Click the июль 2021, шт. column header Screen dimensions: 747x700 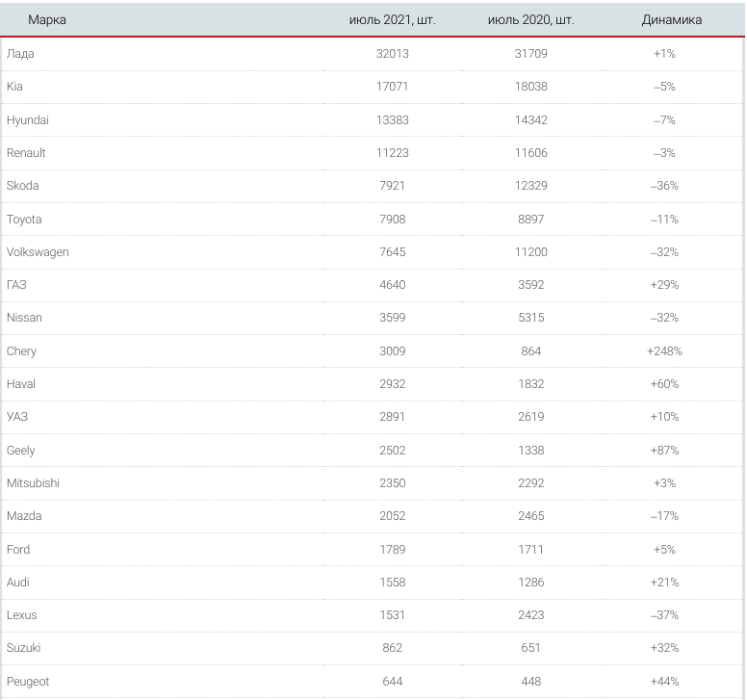coord(392,19)
